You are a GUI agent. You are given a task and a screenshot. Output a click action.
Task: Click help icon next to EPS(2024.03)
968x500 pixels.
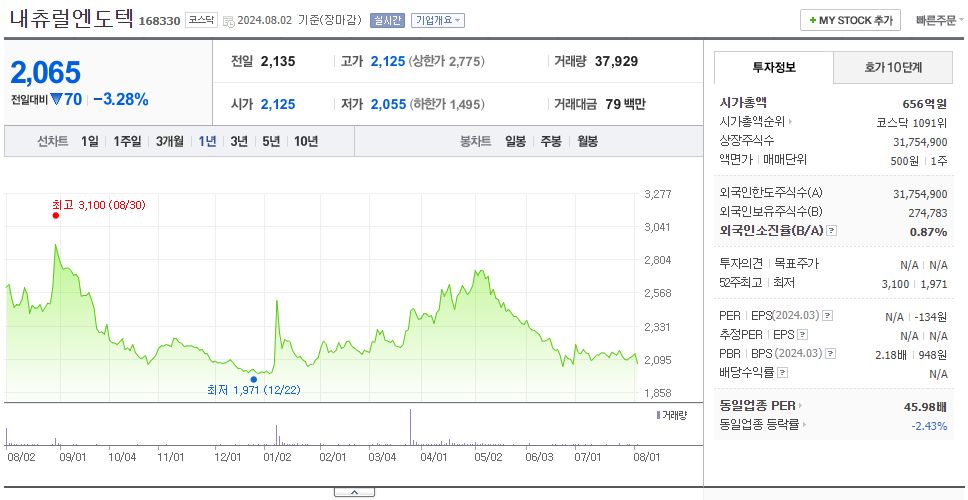click(x=828, y=316)
